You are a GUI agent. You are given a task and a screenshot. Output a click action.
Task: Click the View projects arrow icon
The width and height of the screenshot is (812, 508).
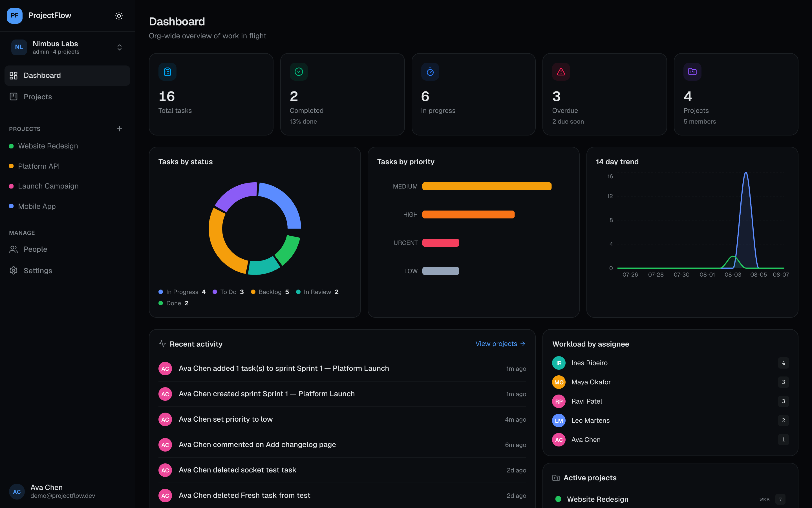point(522,344)
